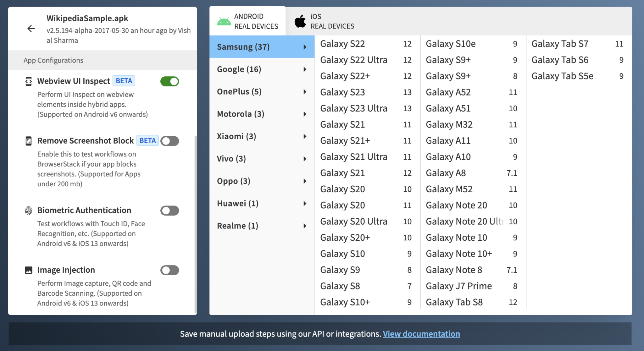Enable the Remove Screenshot Block toggle
The width and height of the screenshot is (644, 351).
pos(169,141)
